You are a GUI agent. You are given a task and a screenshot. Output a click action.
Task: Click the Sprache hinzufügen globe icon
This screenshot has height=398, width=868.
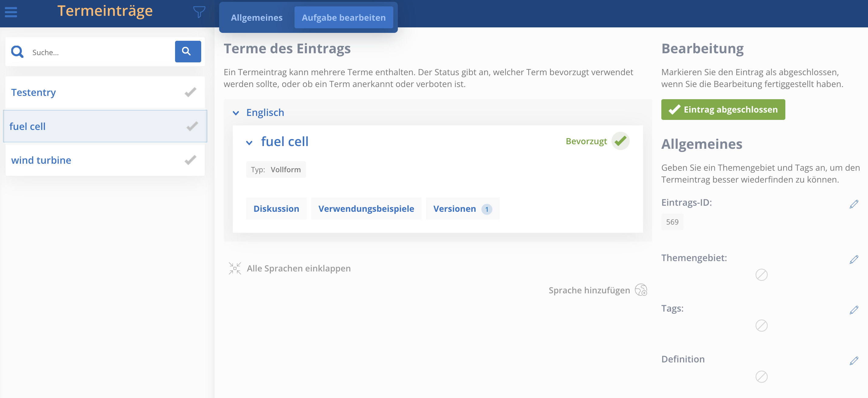coord(641,290)
